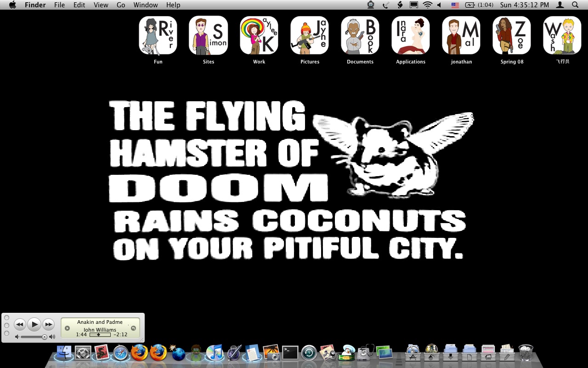Open the 飞行员 Wash desktop icon
The image size is (588, 368).
562,36
